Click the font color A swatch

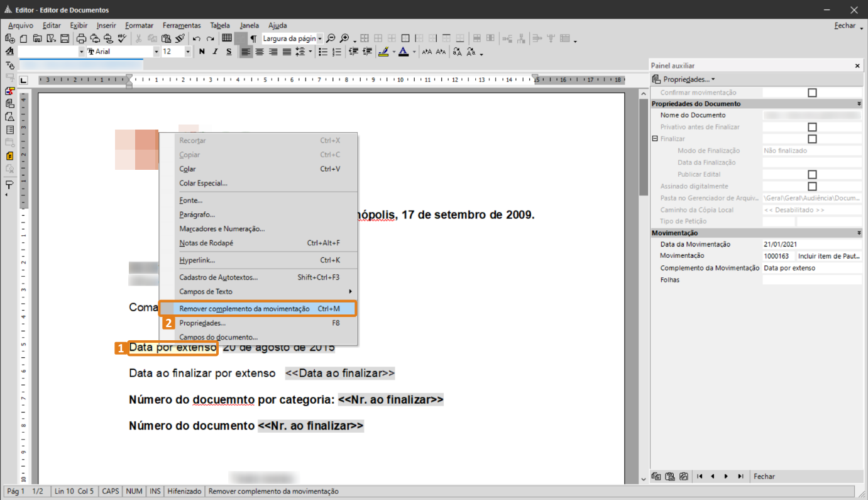point(404,52)
